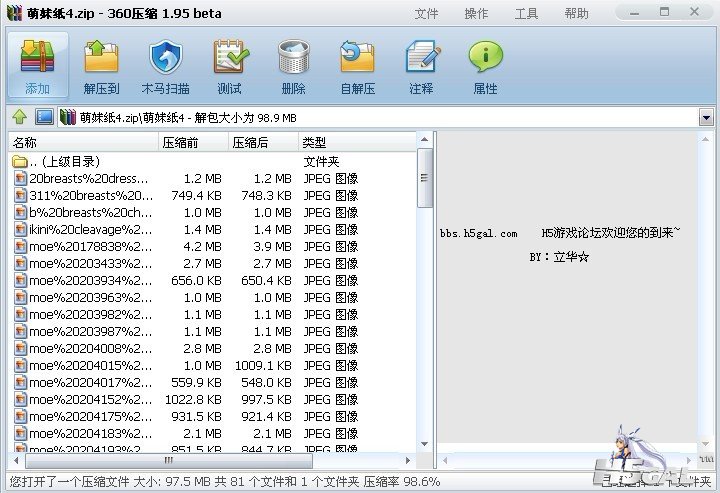Click the 1009.1 KB compressed size cell
The width and height of the screenshot is (720, 493).
pyautogui.click(x=263, y=365)
